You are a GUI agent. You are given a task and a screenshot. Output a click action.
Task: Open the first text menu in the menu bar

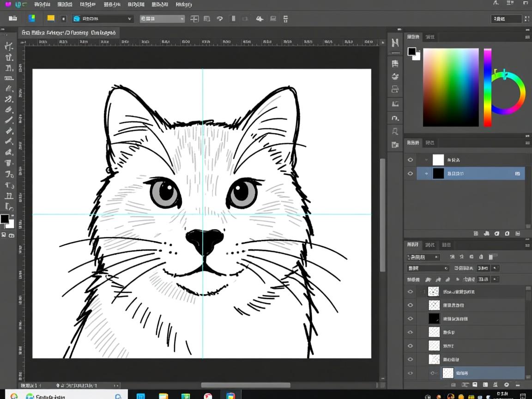point(42,5)
